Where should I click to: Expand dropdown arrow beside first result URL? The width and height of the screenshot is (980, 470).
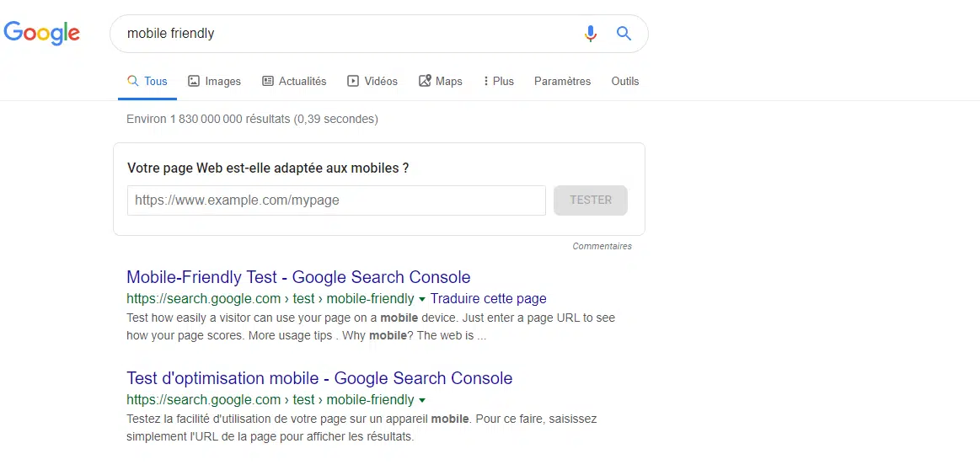(x=422, y=299)
